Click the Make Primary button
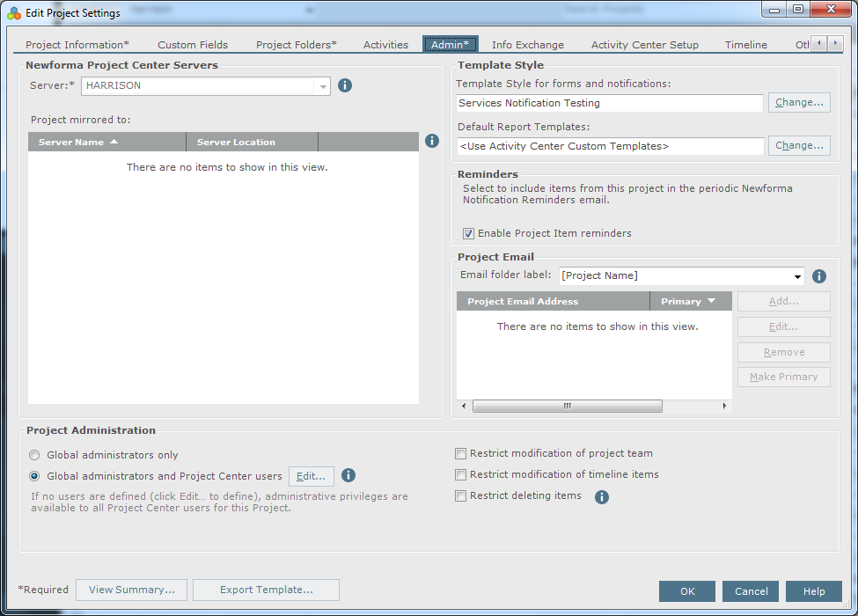 783,377
